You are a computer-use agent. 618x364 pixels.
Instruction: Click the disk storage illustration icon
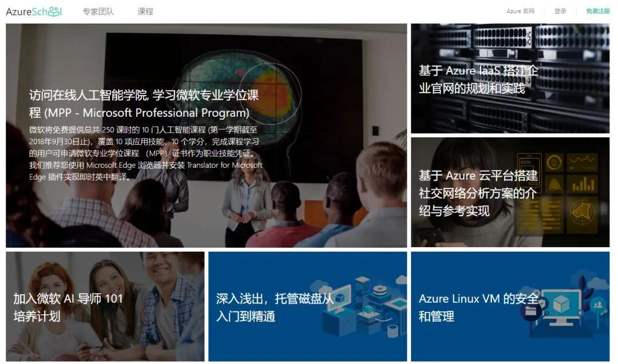pyautogui.click(x=362, y=307)
